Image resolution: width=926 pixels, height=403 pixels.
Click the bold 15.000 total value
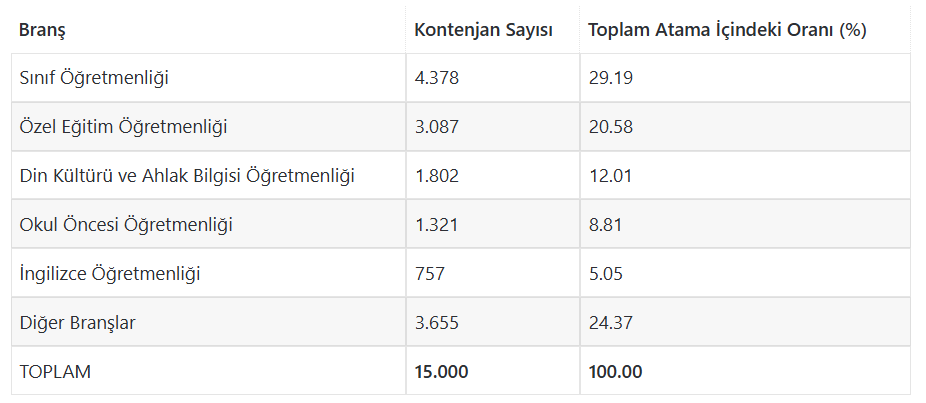(x=441, y=372)
